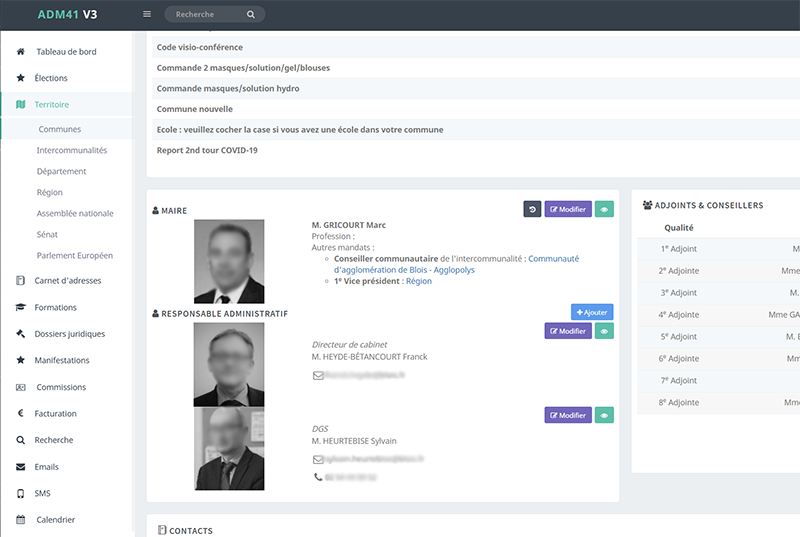Open Tableau de bord menu item
Screen dimensions: 800x537
point(66,52)
